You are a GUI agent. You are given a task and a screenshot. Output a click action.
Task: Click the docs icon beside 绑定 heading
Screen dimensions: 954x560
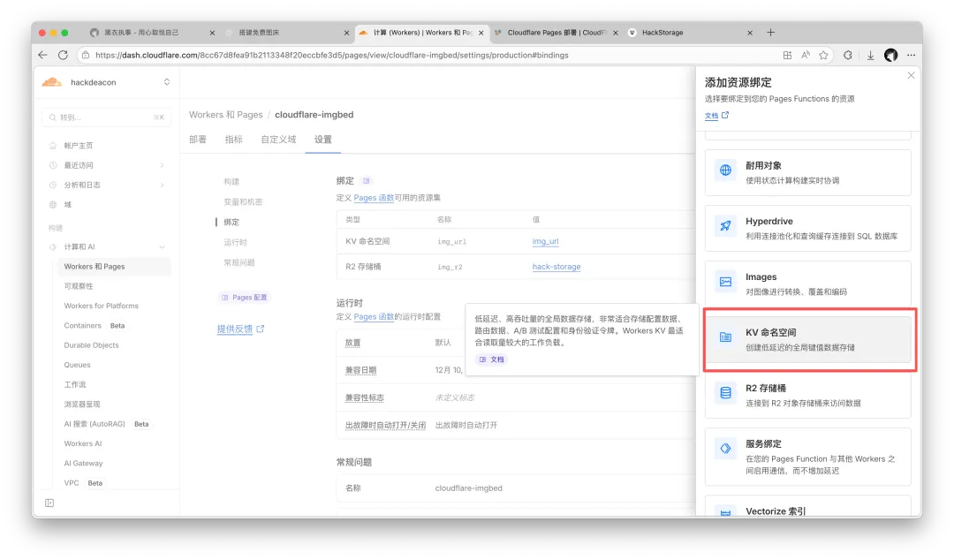pos(366,181)
